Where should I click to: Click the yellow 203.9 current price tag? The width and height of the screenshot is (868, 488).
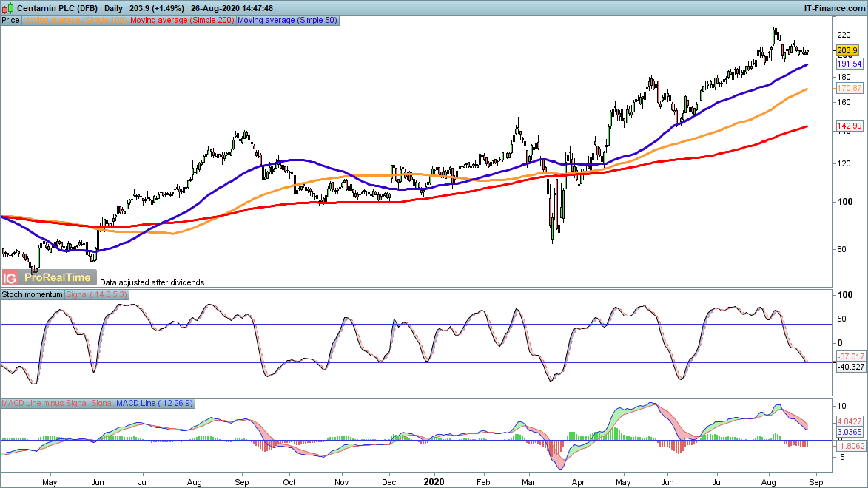coord(847,50)
